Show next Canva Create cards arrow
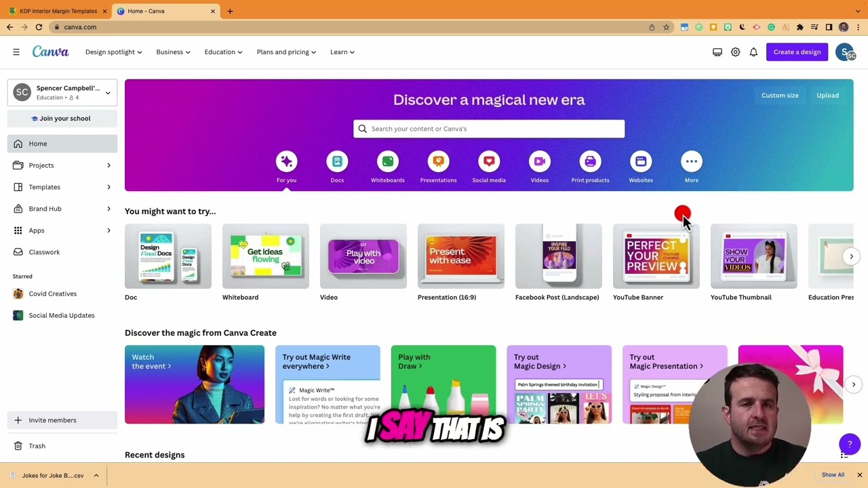 pyautogui.click(x=853, y=384)
